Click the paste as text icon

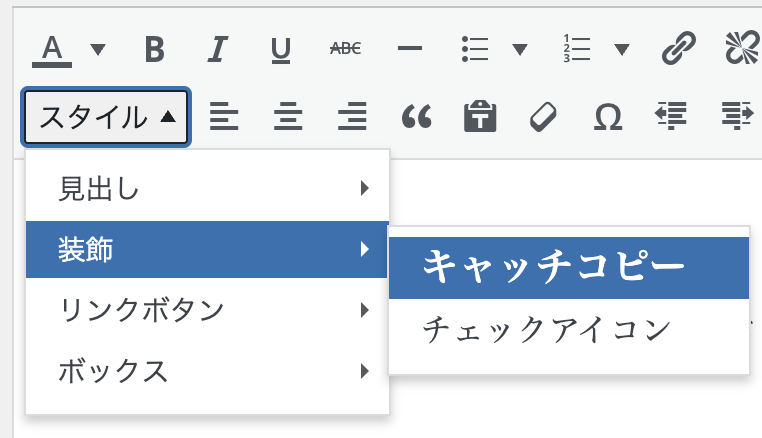point(479,117)
